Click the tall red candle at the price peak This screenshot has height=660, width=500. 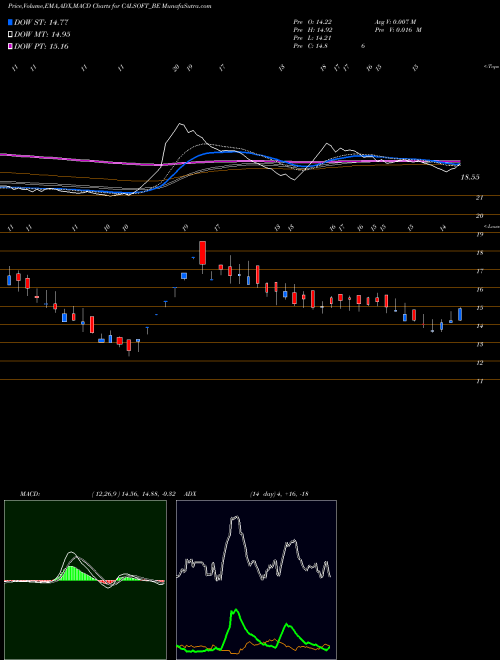202,254
